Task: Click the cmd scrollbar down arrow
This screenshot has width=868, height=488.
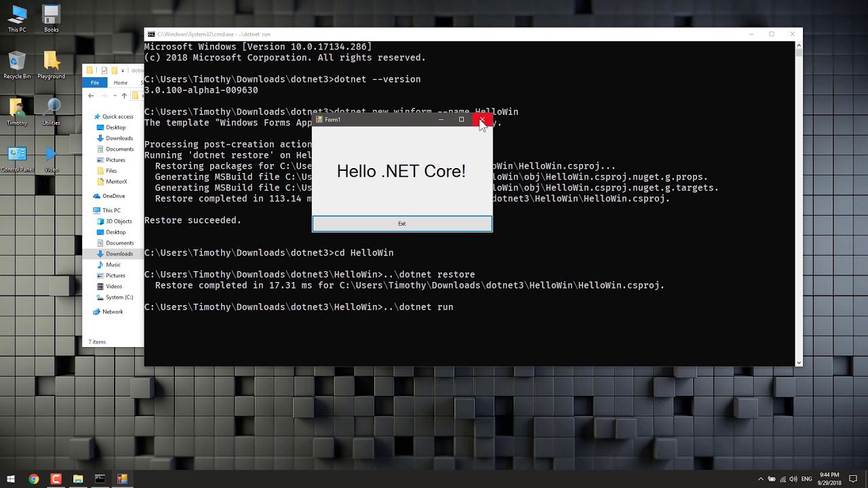Action: coord(798,363)
